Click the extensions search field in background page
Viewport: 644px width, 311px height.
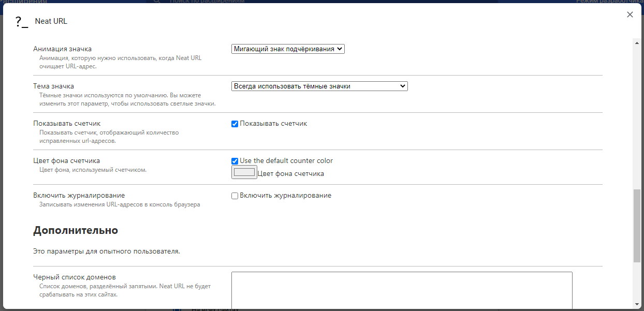(321, 2)
